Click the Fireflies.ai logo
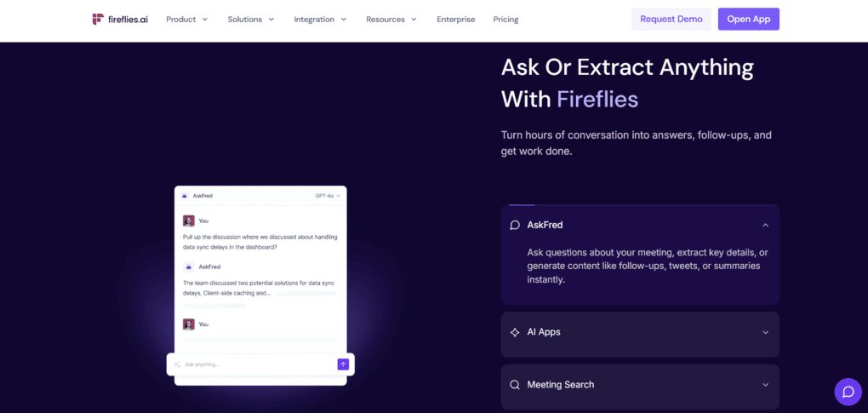The image size is (868, 413). point(120,19)
